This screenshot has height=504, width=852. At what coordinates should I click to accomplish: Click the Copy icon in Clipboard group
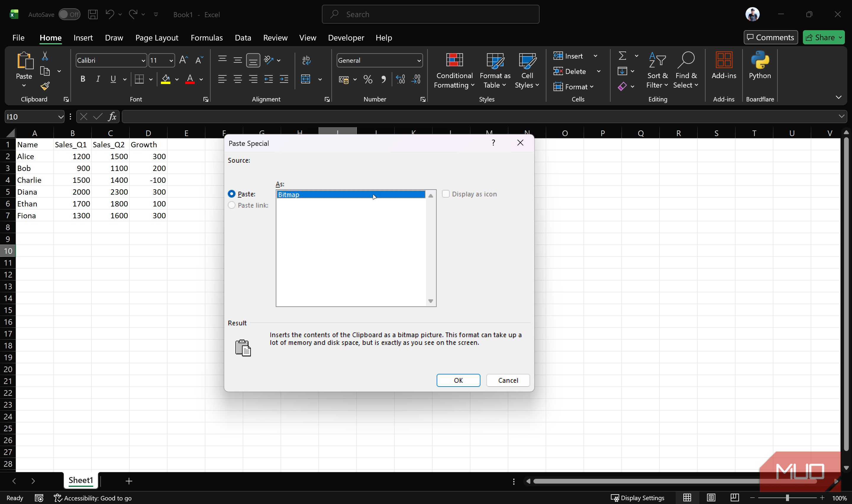pyautogui.click(x=45, y=71)
